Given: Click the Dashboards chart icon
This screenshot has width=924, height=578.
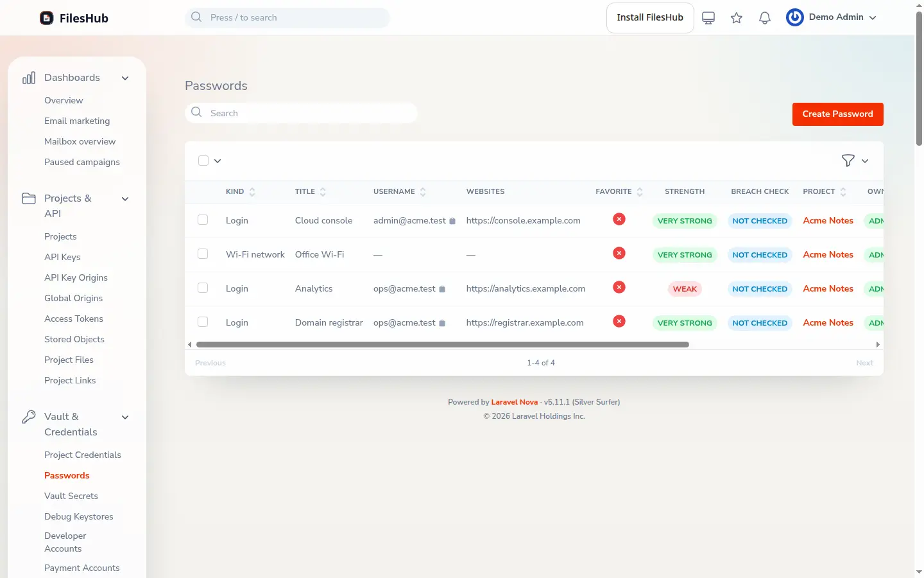Looking at the screenshot, I should coord(29,78).
